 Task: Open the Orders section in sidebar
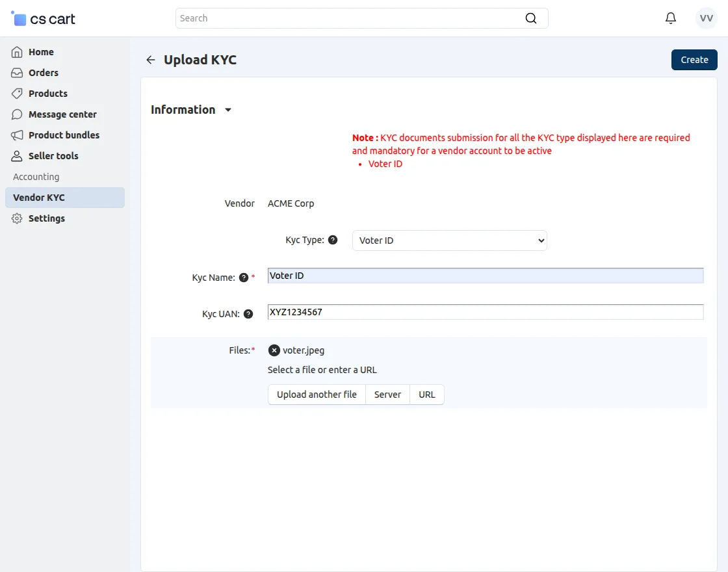(44, 72)
